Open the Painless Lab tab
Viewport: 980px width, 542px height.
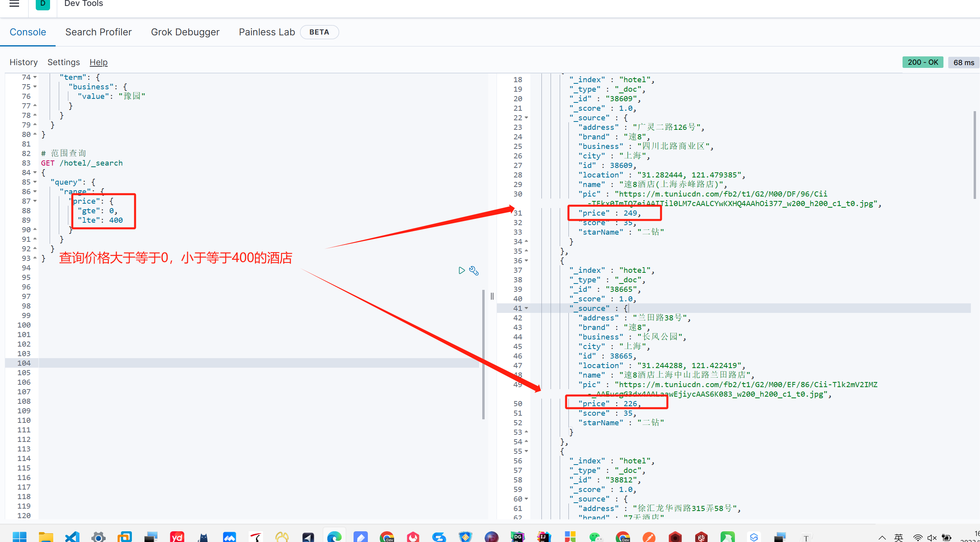coord(267,32)
